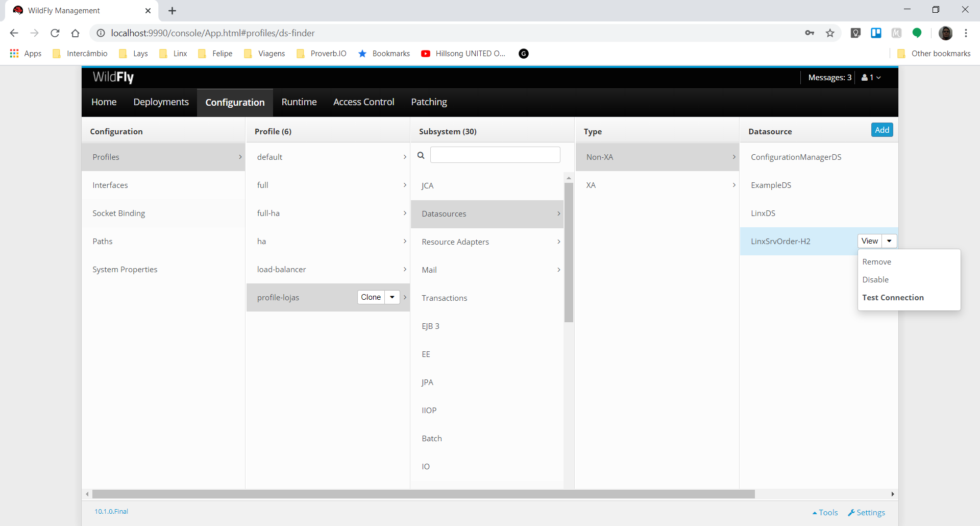Viewport: 980px width, 526px height.
Task: Click the Trello extension icon
Action: [x=876, y=33]
